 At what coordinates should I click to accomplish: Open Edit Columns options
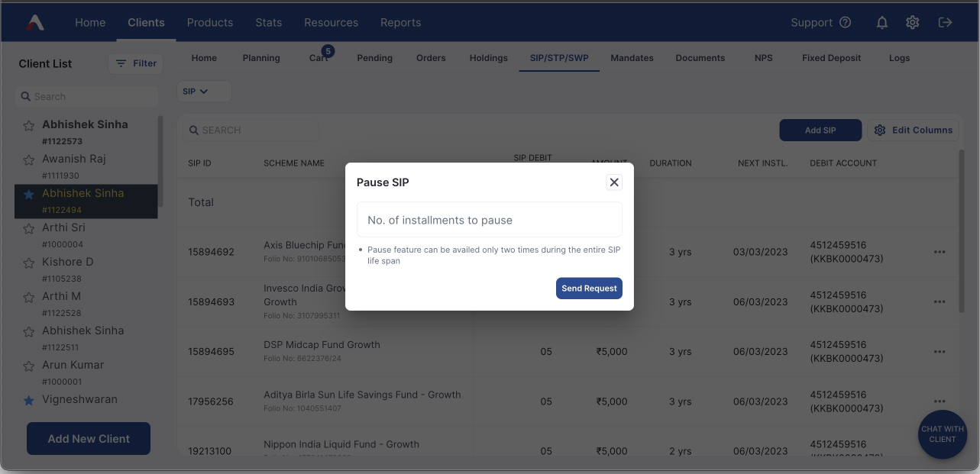(x=914, y=130)
